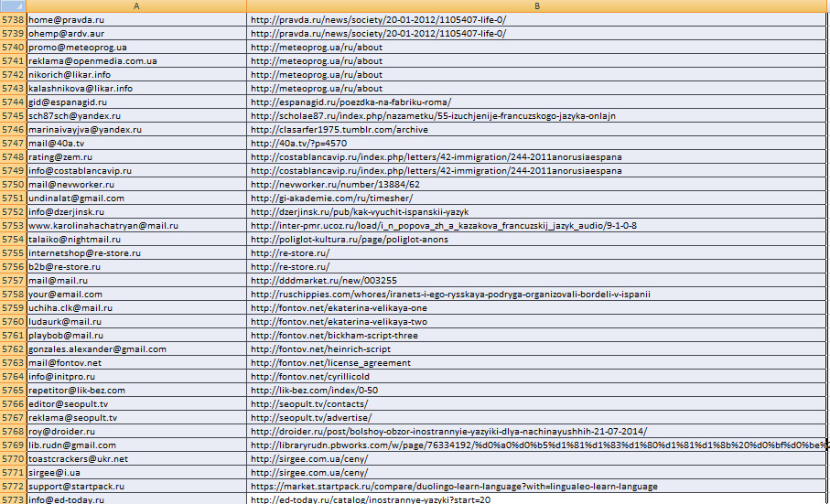830x504 pixels.
Task: Click gi-akademie.com/ru/timesher URL cell
Action: [x=537, y=198]
